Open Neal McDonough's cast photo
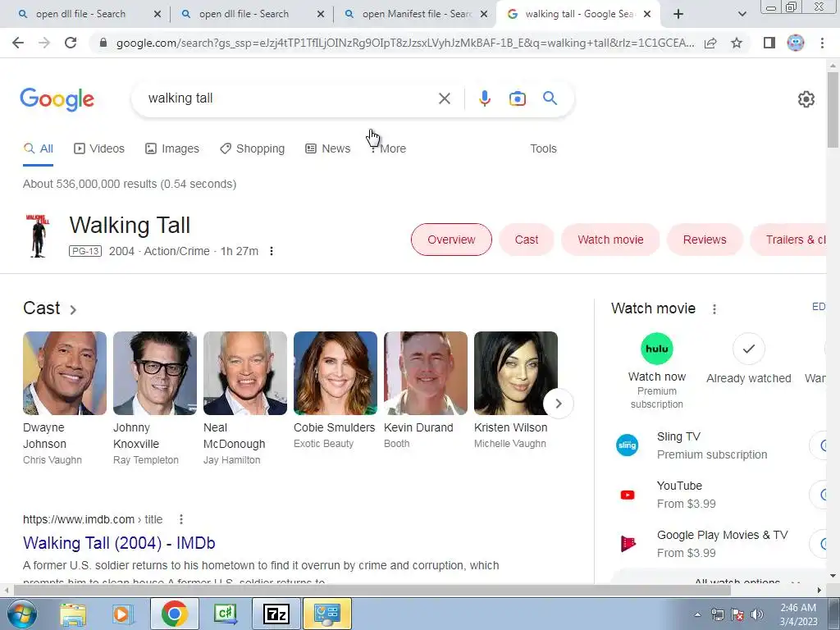This screenshot has height=630, width=840. (x=244, y=373)
